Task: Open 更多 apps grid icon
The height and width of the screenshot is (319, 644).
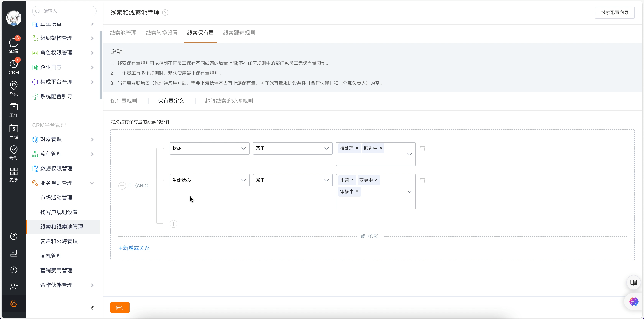Action: point(14,174)
